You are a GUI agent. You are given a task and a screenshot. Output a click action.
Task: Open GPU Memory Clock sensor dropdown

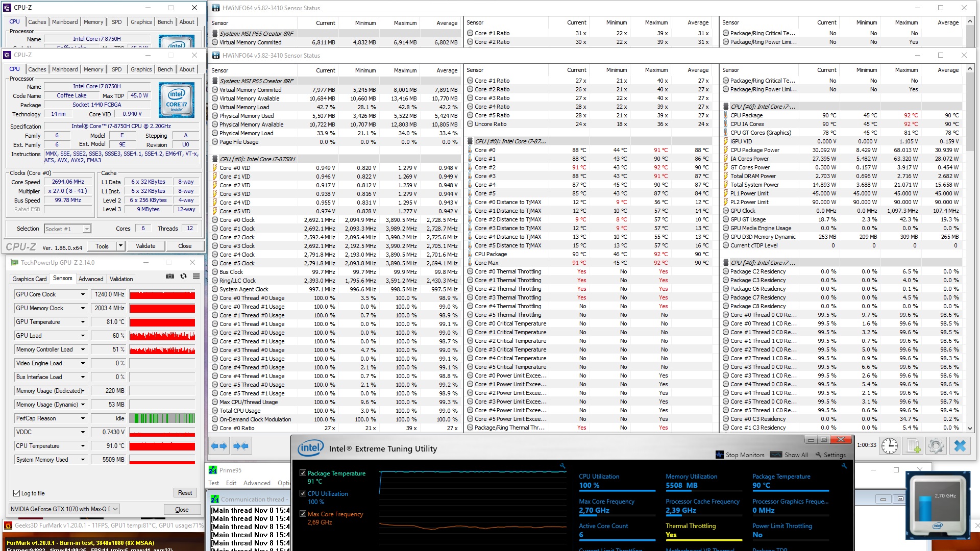[83, 308]
